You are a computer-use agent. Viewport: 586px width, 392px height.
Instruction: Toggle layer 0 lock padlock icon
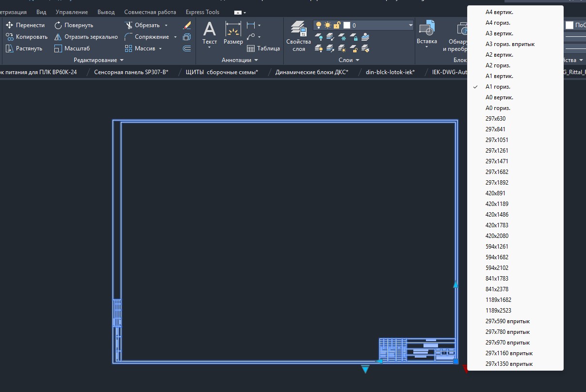pos(337,25)
